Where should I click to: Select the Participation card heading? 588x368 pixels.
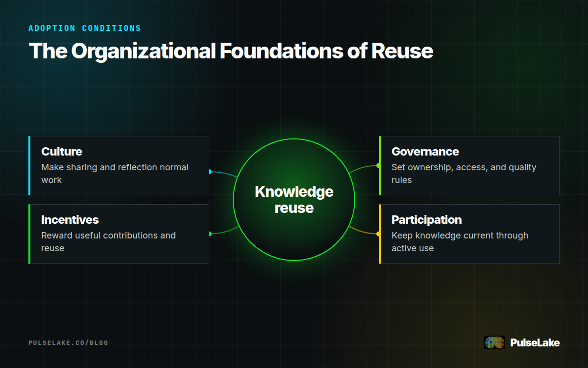pos(427,219)
